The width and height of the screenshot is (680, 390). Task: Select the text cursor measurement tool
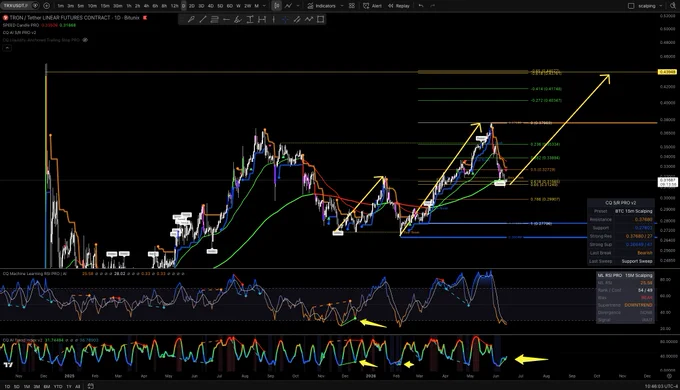pyautogui.click(x=250, y=20)
